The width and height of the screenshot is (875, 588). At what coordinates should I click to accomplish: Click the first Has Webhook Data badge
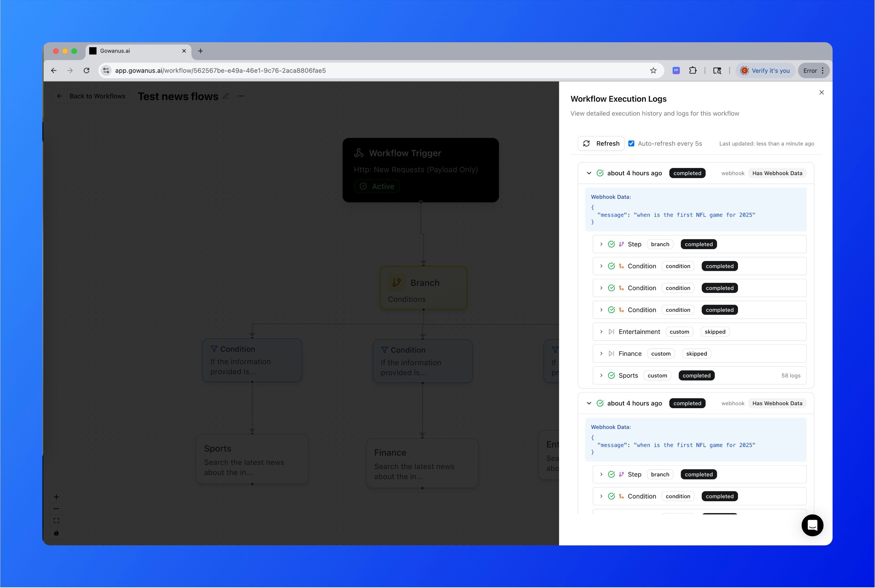click(777, 173)
